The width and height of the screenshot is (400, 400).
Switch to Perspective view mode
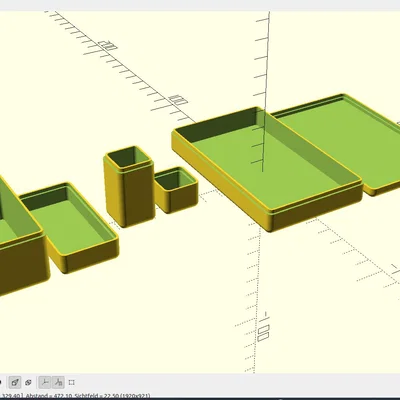(15, 382)
